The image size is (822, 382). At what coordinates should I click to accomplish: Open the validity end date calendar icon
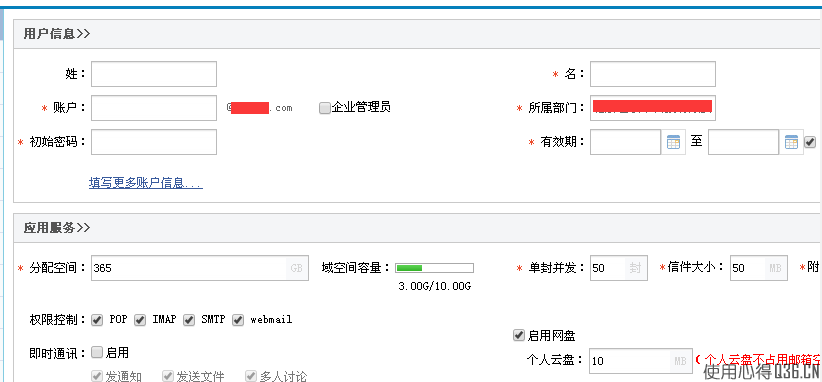[x=791, y=142]
